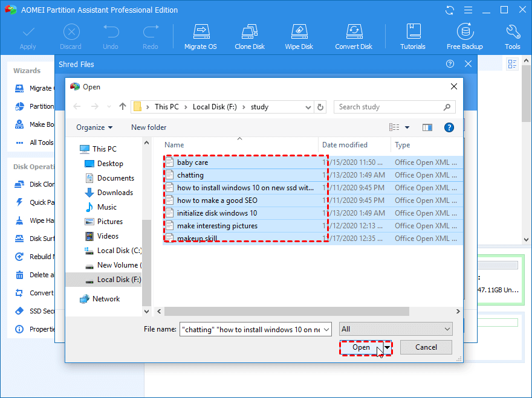Select Wipe Disk in the toolbar

click(299, 37)
